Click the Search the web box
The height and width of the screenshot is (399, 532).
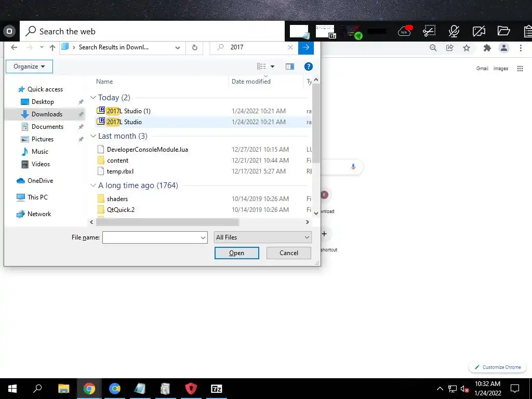point(152,31)
